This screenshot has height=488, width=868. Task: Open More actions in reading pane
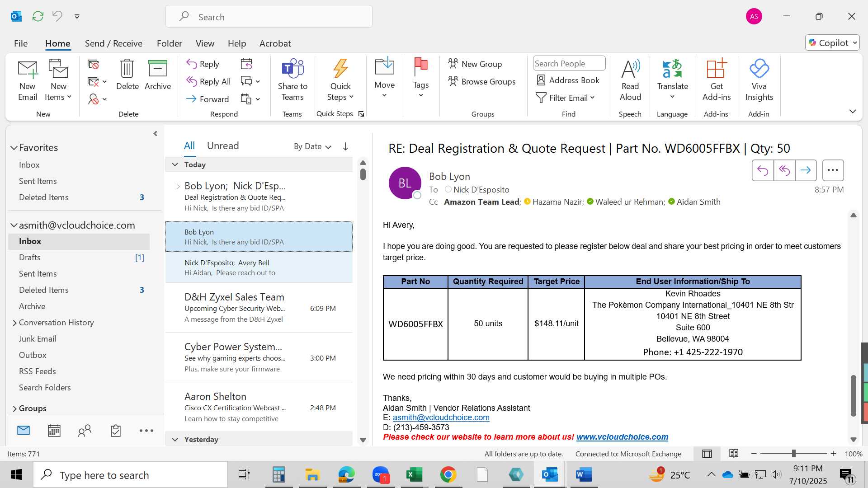[x=833, y=170]
